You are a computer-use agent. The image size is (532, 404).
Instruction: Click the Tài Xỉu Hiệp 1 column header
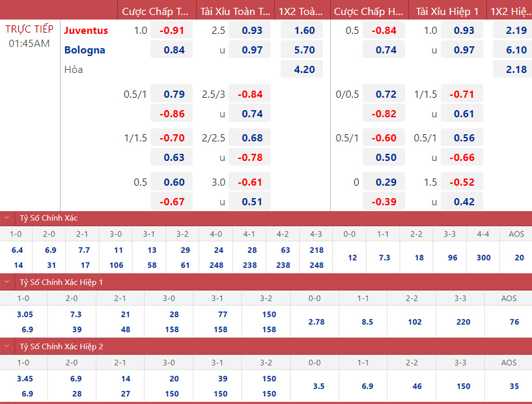449,11
